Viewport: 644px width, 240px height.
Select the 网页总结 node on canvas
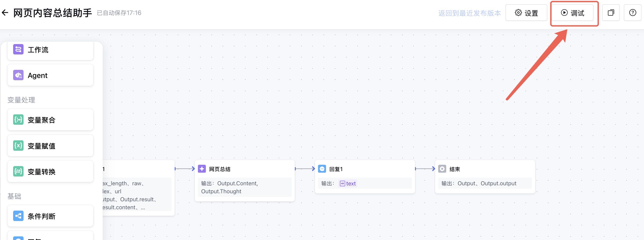(x=245, y=180)
